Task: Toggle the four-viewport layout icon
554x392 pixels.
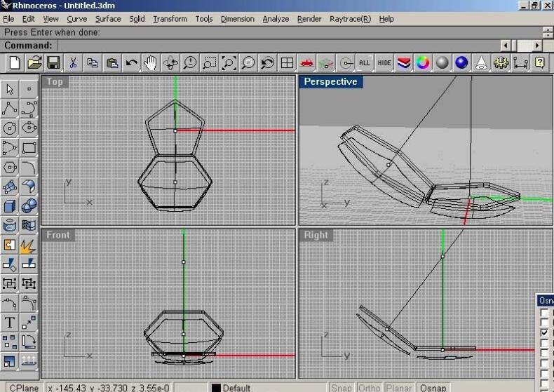Action: click(287, 63)
